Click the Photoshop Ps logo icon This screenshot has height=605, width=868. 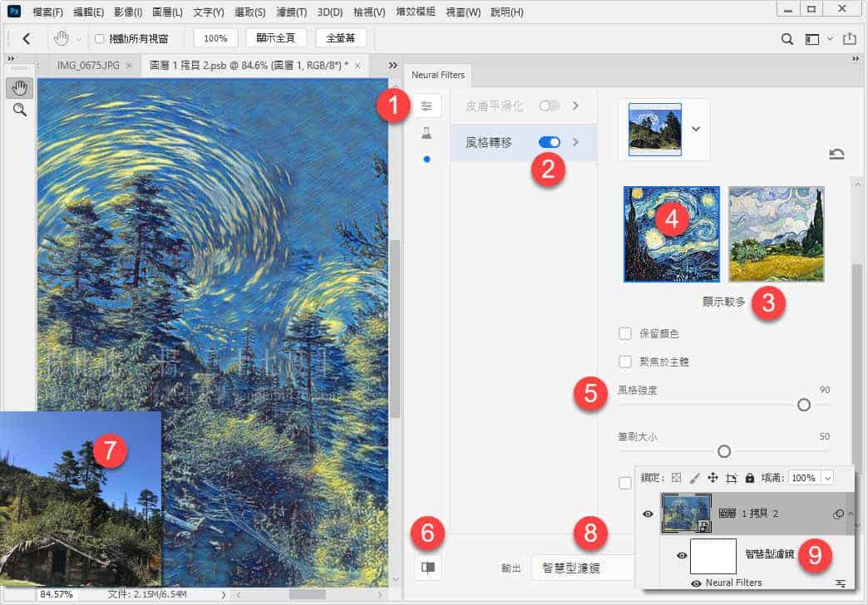[14, 11]
